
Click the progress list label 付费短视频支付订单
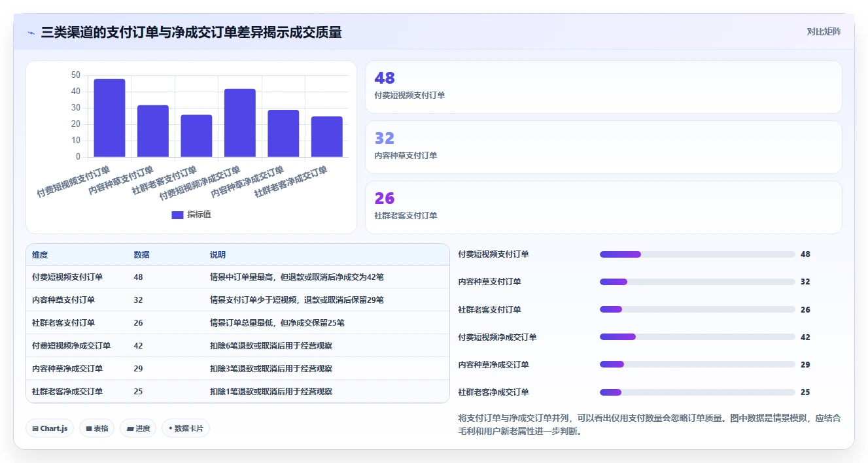tap(494, 254)
